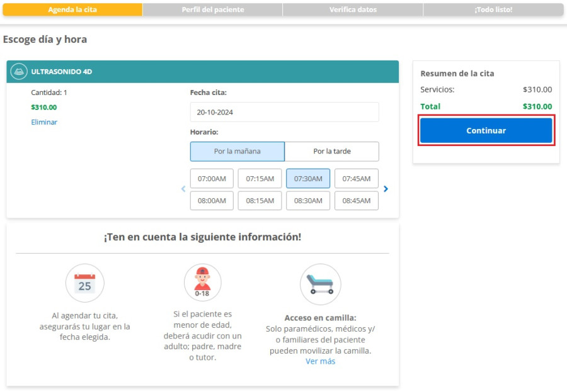Open the Ver más link
Viewport: 567px width, 392px height.
pyautogui.click(x=320, y=361)
